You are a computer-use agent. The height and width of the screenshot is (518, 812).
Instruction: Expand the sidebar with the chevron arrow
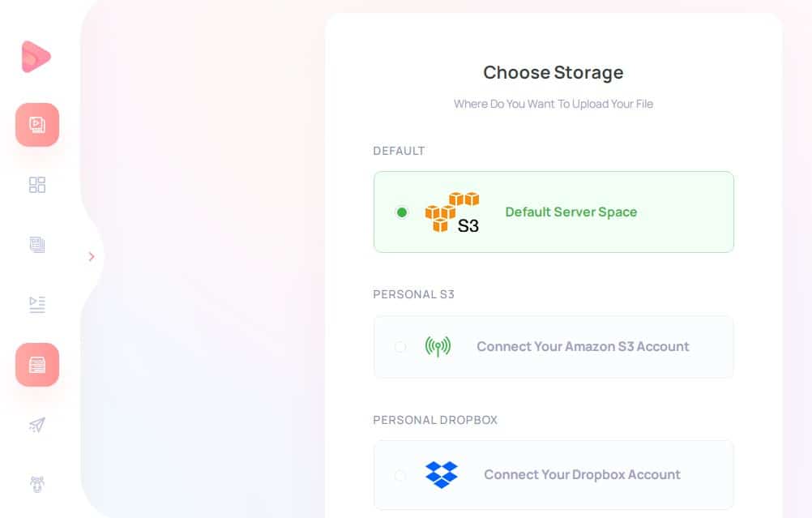[x=92, y=256]
